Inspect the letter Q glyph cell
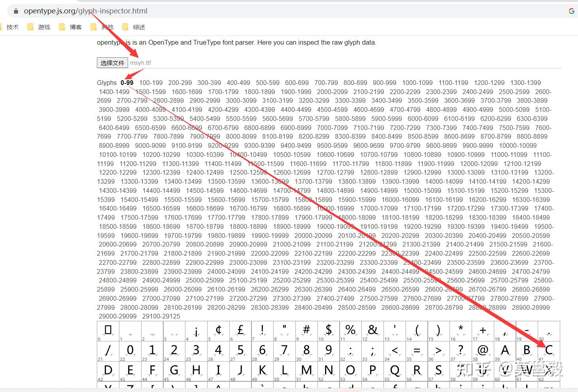578x392 pixels. (x=395, y=371)
